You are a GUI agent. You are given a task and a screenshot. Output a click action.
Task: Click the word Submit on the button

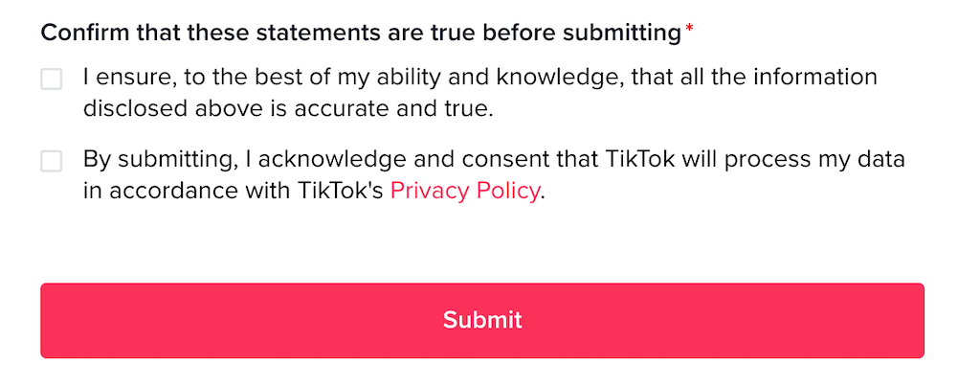coord(482,320)
